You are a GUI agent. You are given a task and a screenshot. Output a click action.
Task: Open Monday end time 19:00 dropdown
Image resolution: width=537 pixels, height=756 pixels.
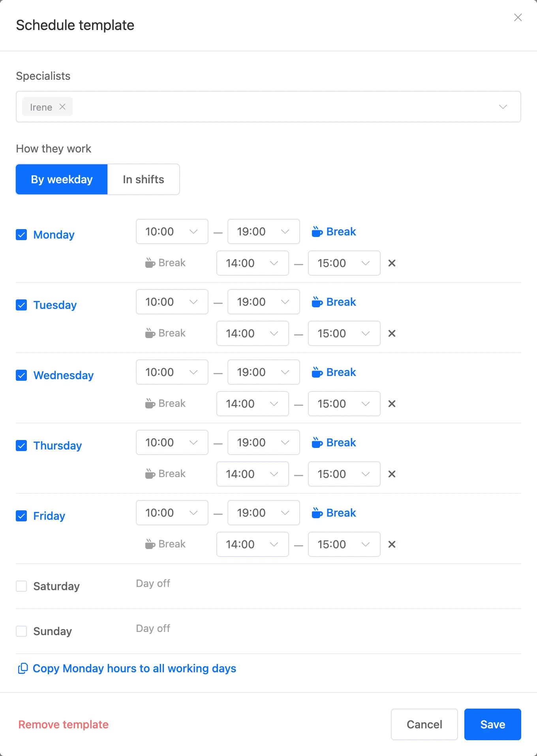pos(264,231)
